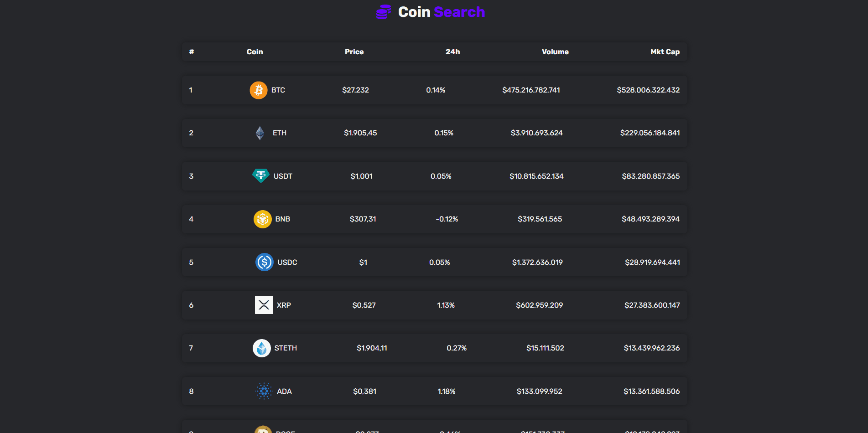The image size is (868, 433).
Task: Click the $27.232 Bitcoin price
Action: click(x=356, y=90)
